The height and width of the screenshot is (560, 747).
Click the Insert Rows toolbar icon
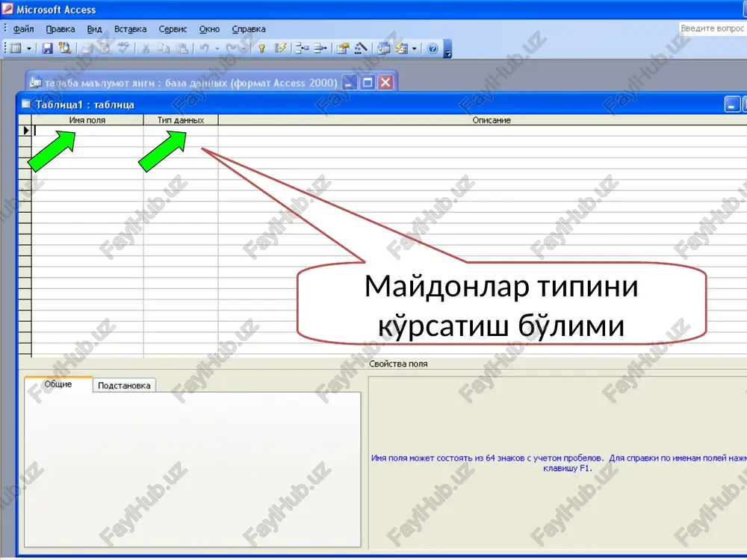(x=302, y=48)
